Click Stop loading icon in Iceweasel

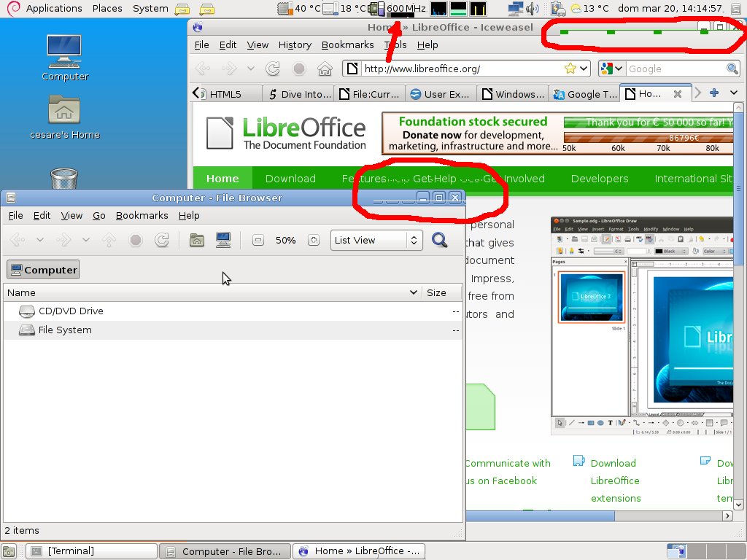click(x=299, y=69)
